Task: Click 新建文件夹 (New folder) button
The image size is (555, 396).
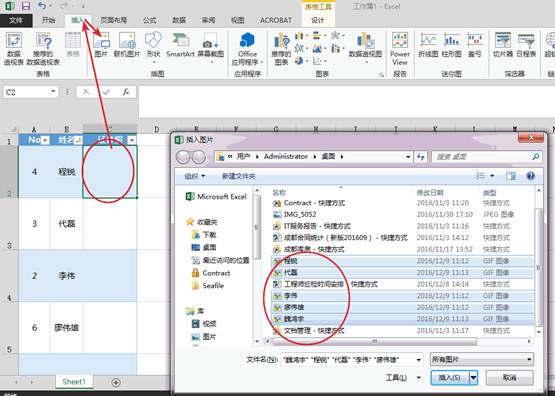Action: tap(239, 176)
